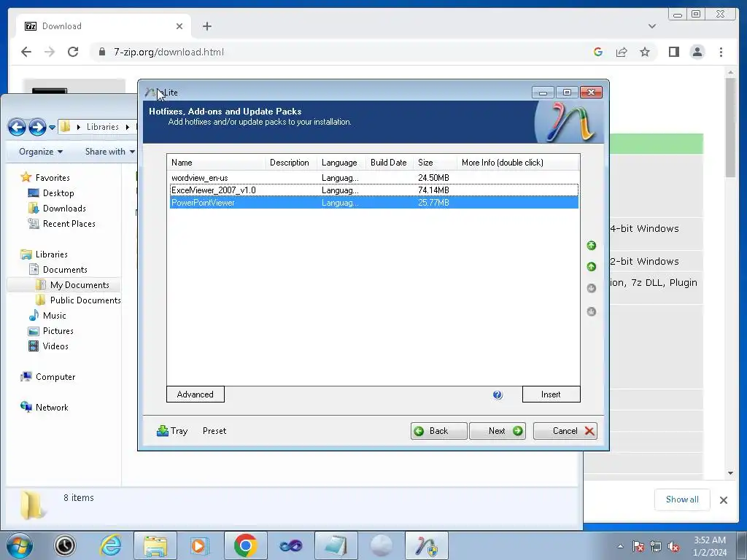Click Explorer back arrow button
Viewport: 747px width, 560px height.
18,127
